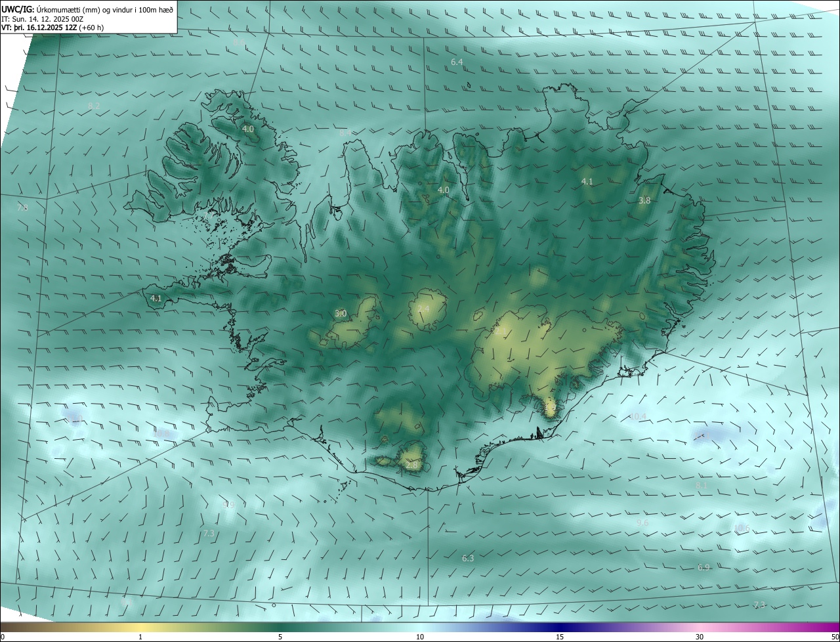This screenshot has height=642, width=840.
Task: Click the 9.6 value on the map
Action: pos(642,523)
